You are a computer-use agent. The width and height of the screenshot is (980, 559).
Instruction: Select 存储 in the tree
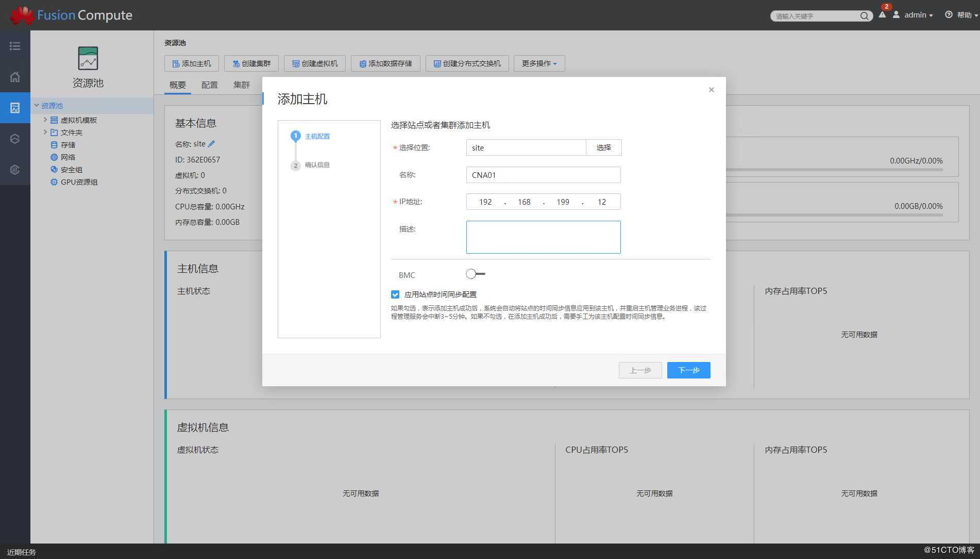(x=68, y=145)
